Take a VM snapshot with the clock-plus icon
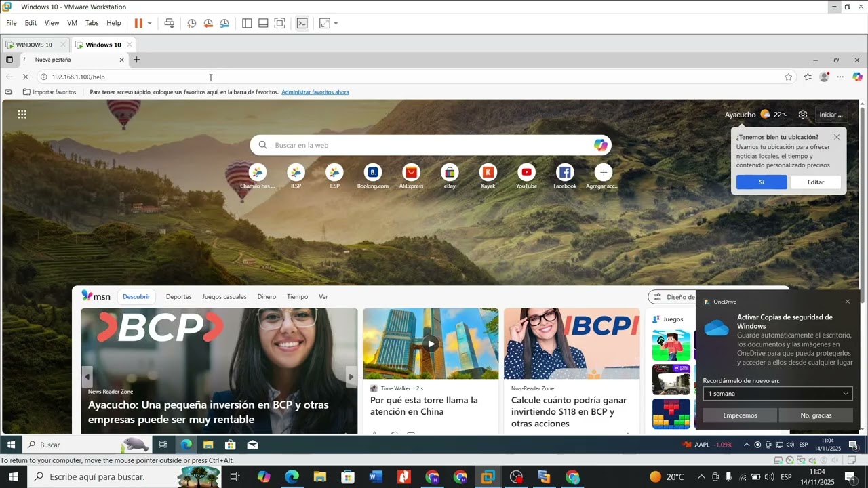This screenshot has width=868, height=488. [x=192, y=23]
